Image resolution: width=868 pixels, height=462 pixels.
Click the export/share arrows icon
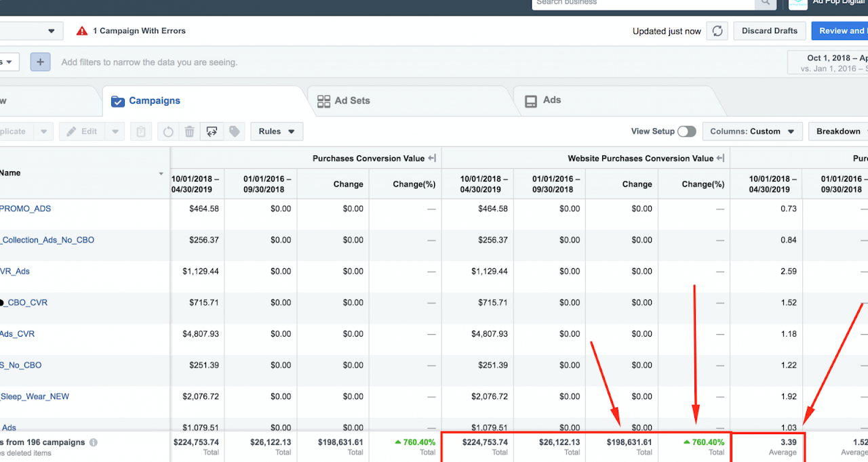(x=212, y=131)
